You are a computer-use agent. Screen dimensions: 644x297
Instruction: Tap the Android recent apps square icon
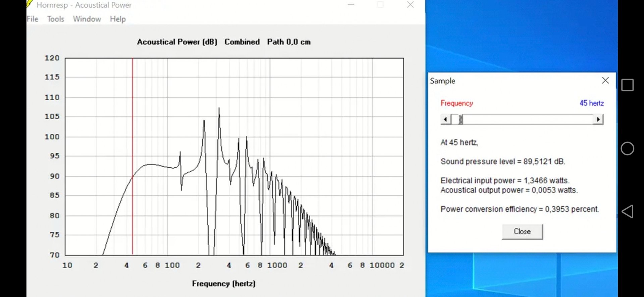pyautogui.click(x=627, y=85)
